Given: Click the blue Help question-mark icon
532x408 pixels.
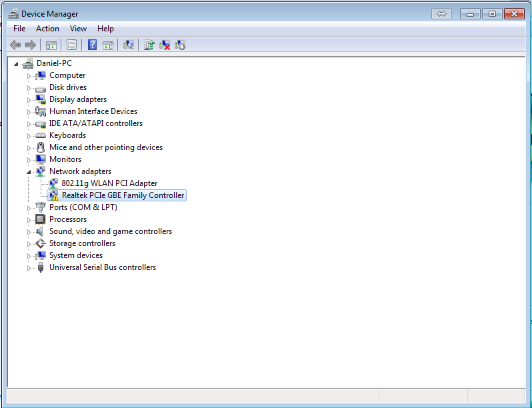Looking at the screenshot, I should 92,45.
